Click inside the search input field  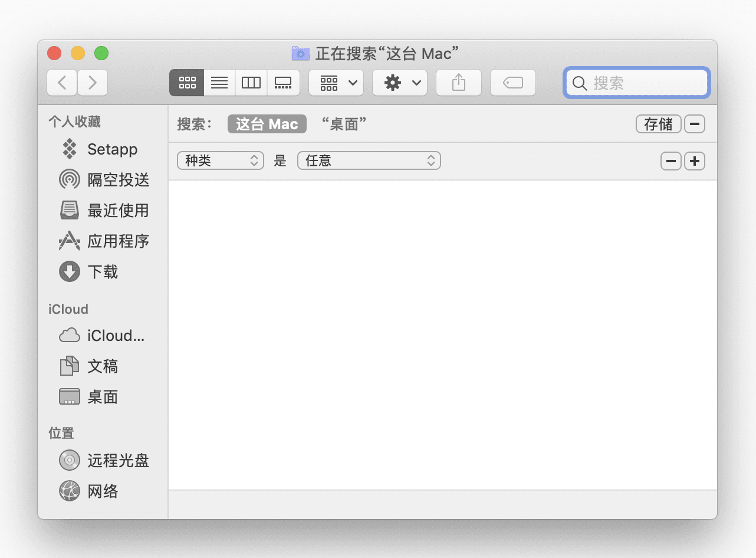click(636, 83)
